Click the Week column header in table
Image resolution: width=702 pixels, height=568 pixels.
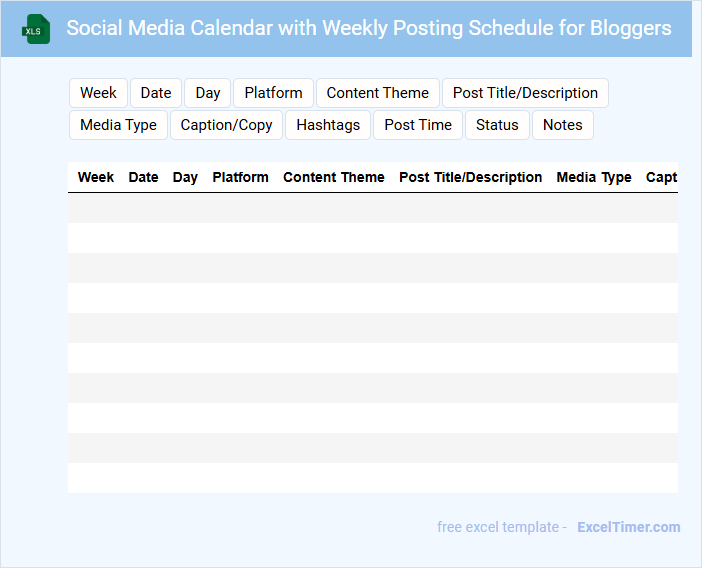96,177
